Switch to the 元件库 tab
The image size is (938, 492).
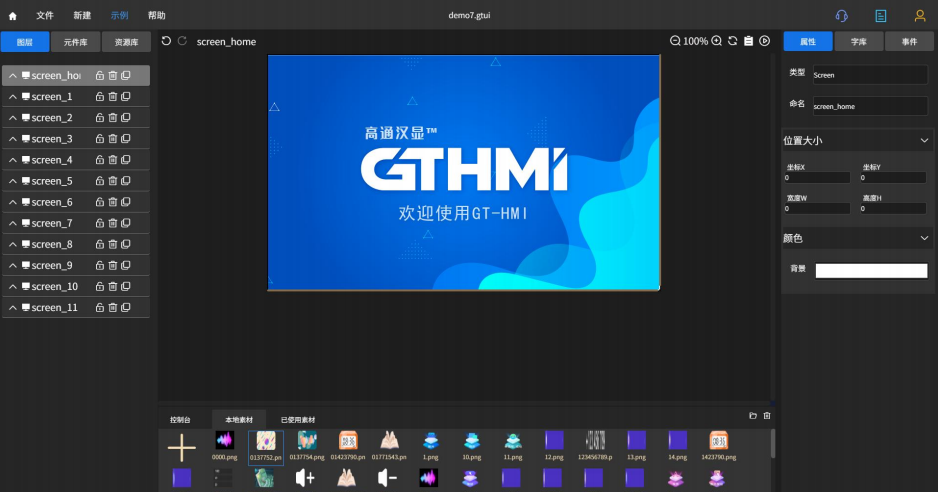(x=75, y=42)
